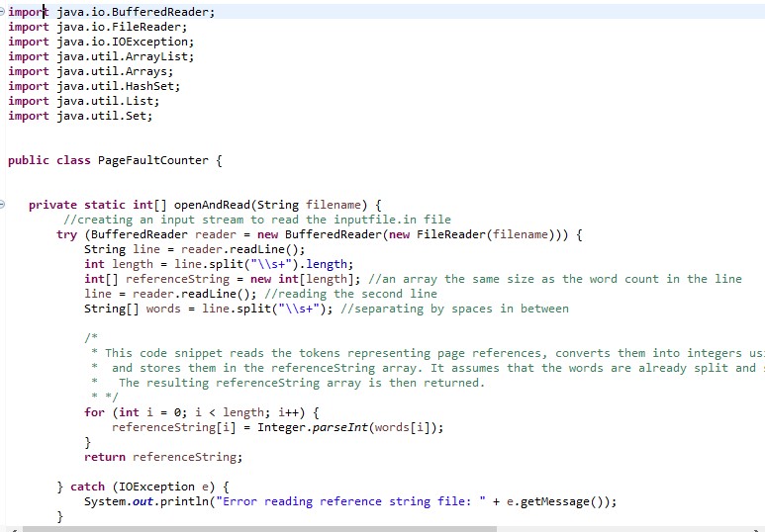Click 'FileReader(filename)' in the try statement
This screenshot has height=532, width=765.
click(x=486, y=234)
